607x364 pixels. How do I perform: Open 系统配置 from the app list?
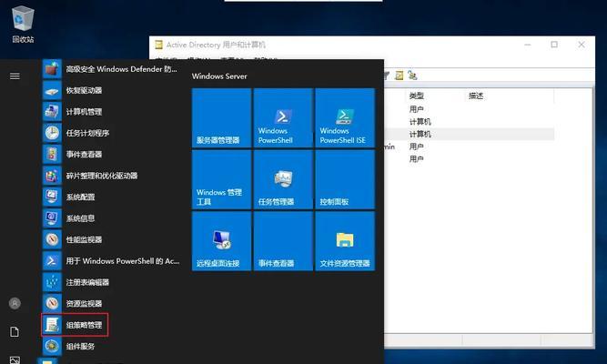(111, 197)
